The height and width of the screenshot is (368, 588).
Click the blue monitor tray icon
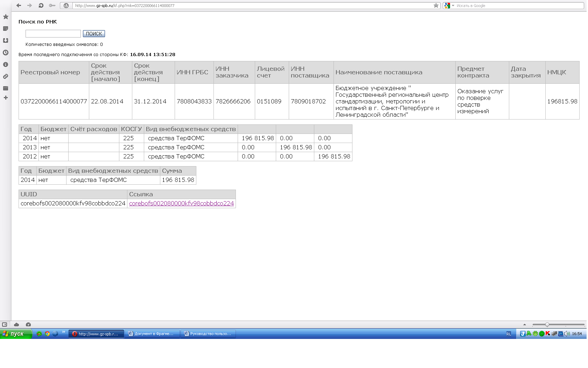[561, 334]
